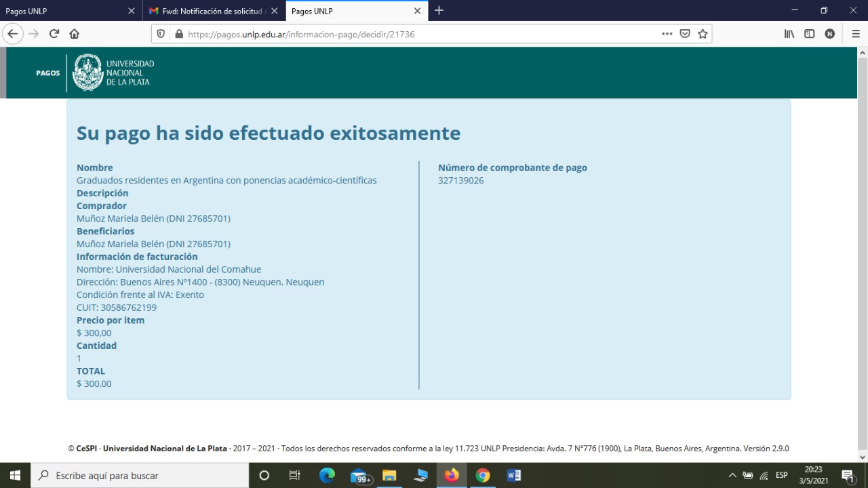This screenshot has width=868, height=488.
Task: Open the Firefox home page button
Action: tap(75, 34)
